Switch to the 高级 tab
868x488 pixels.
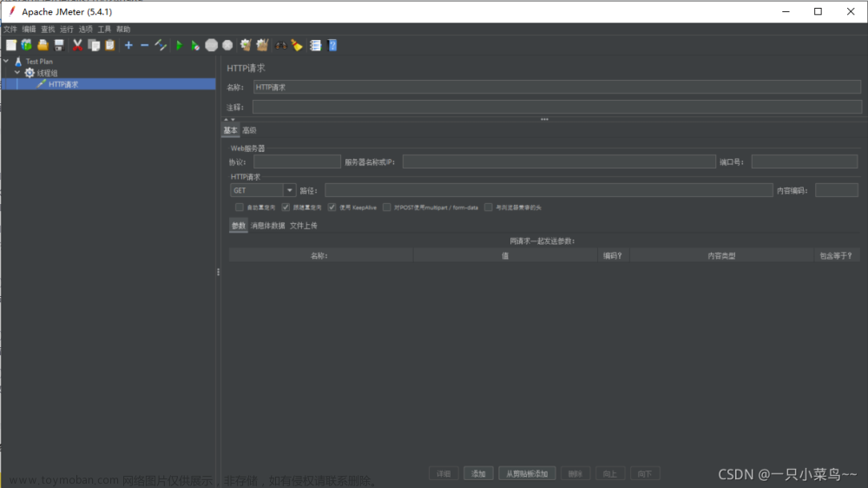pos(249,131)
